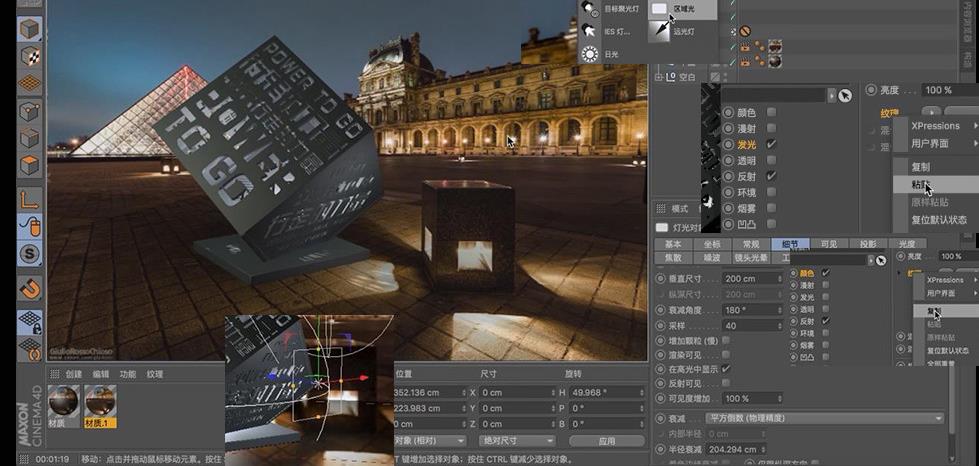Click the 采样 field with value 40

(x=751, y=325)
